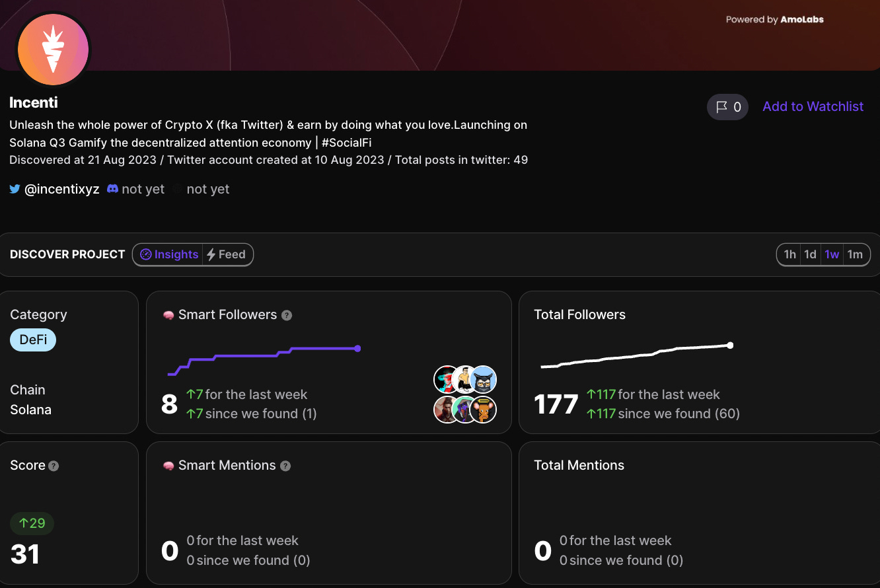Click the Total Mentions card title

[579, 465]
